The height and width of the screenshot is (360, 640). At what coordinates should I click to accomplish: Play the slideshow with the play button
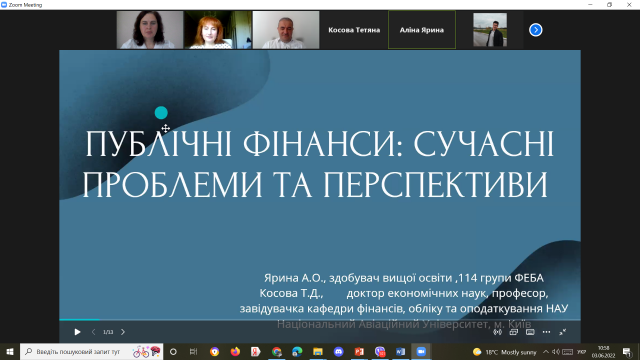tap(77, 332)
